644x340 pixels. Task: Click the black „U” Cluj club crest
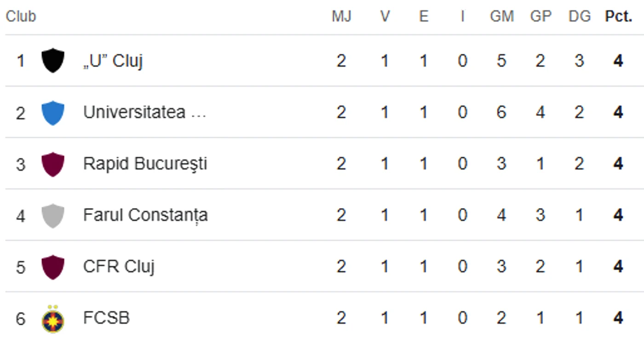coord(53,61)
